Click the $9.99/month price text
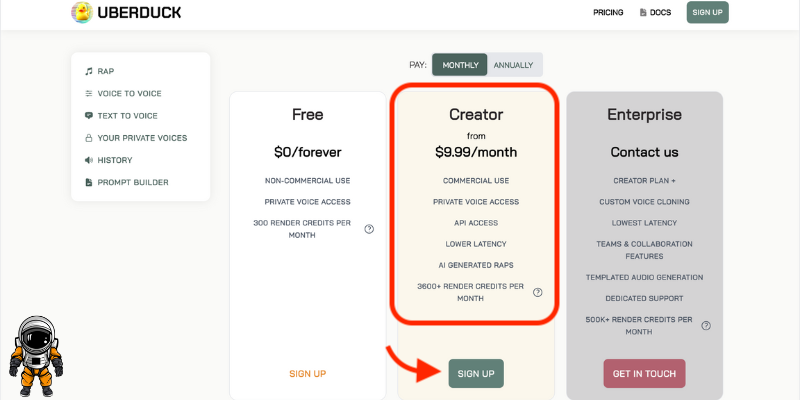This screenshot has height=400, width=800. pos(476,152)
